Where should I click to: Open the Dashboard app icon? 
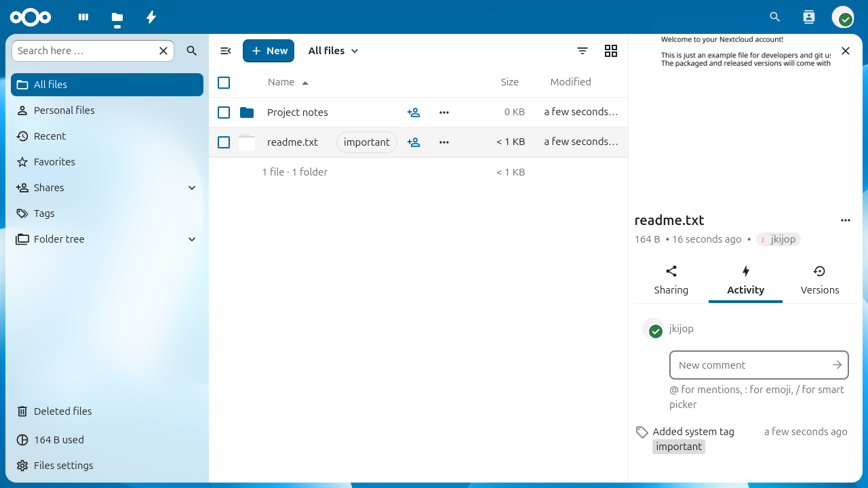(83, 17)
